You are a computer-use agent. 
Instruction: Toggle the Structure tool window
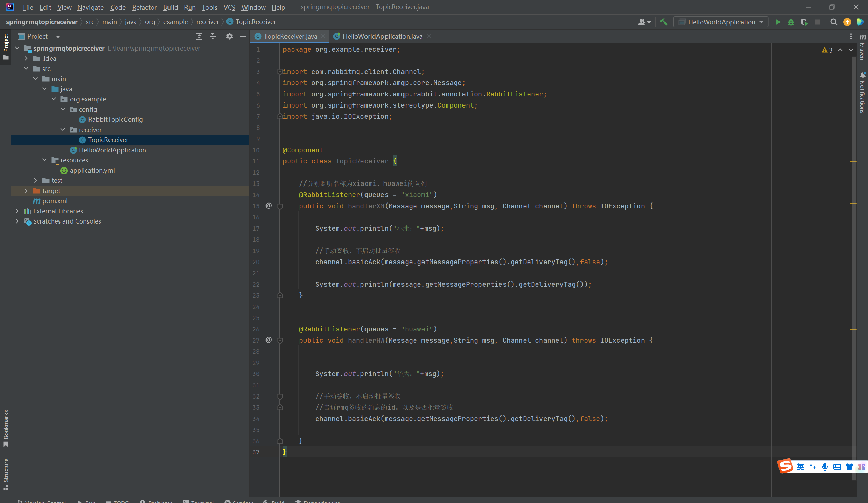pos(6,473)
